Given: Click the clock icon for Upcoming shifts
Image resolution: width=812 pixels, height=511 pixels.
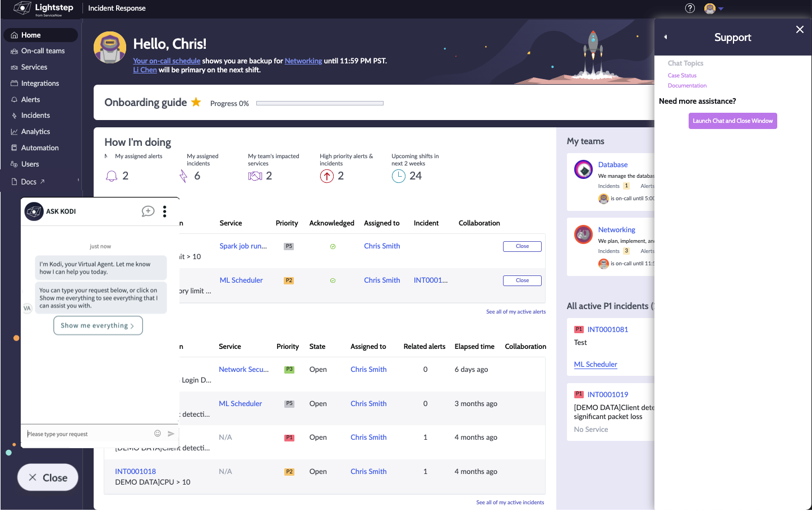Looking at the screenshot, I should pos(398,176).
